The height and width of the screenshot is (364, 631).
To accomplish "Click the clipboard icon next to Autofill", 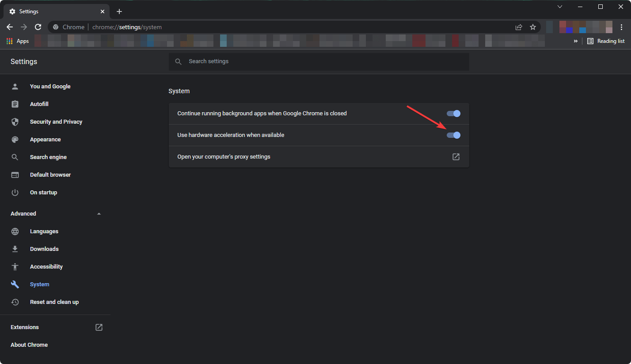I will [x=15, y=104].
